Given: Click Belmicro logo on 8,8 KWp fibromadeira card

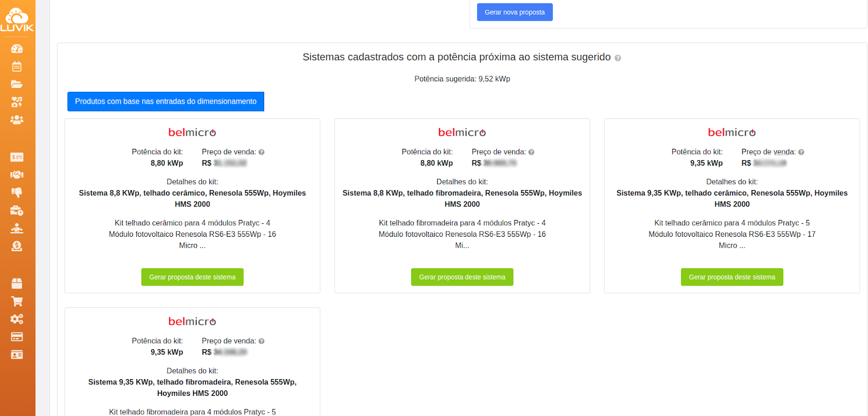Looking at the screenshot, I should click(462, 133).
